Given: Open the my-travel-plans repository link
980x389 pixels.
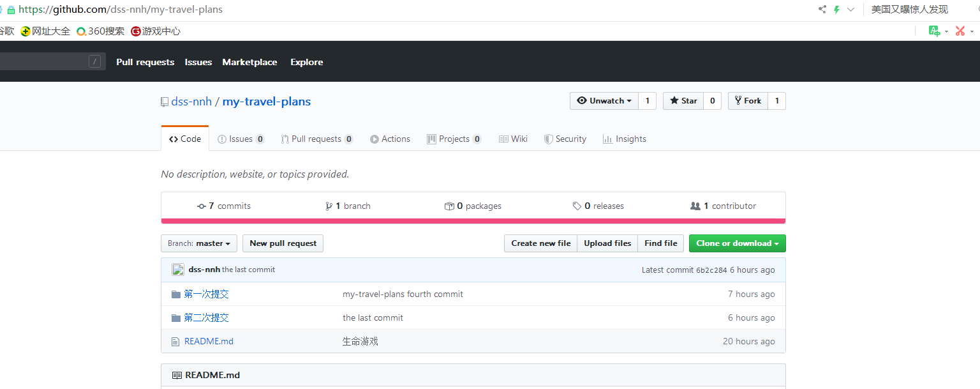Looking at the screenshot, I should [x=267, y=102].
